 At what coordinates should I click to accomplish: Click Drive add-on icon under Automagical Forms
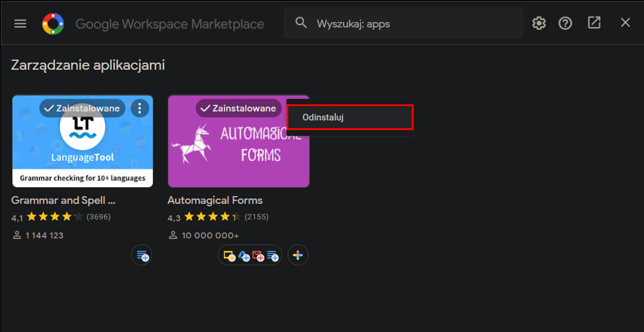[244, 256]
